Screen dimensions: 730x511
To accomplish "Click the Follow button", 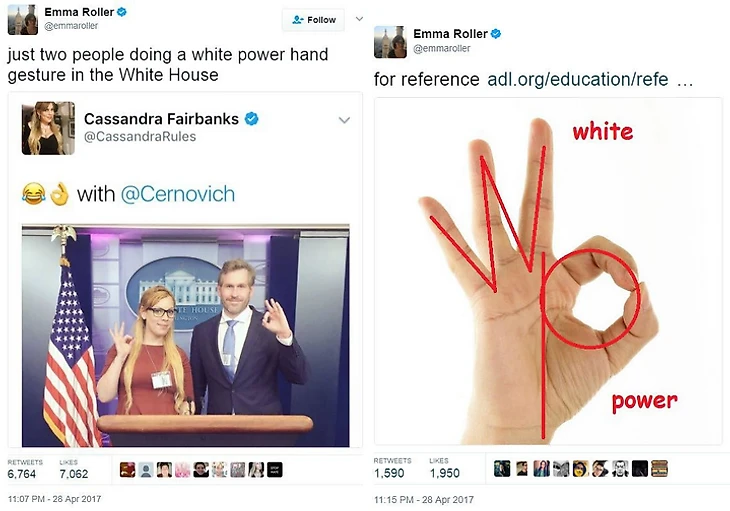I will click(313, 20).
